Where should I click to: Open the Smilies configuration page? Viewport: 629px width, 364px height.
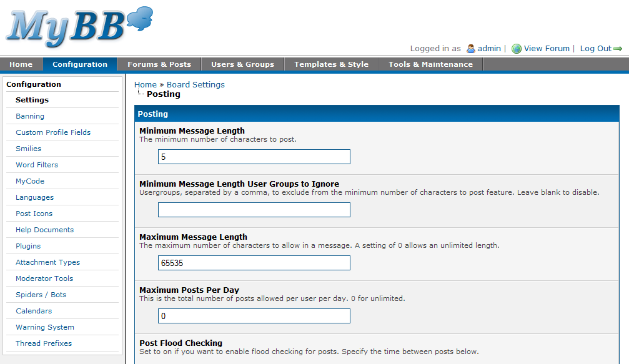point(29,149)
